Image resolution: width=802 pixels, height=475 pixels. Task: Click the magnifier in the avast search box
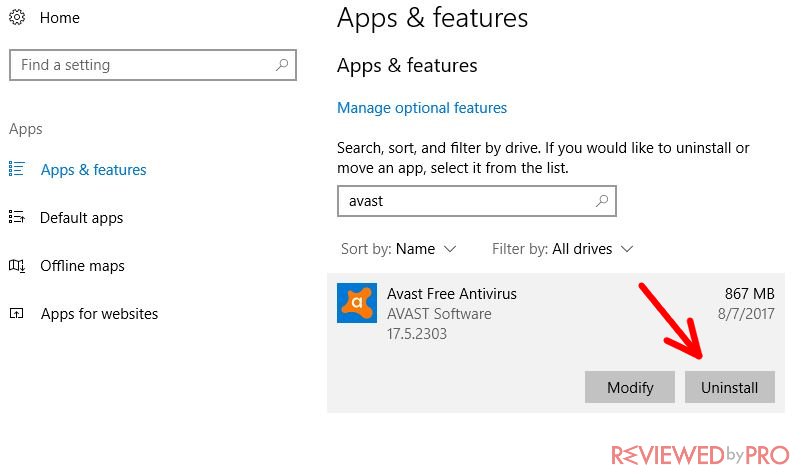(602, 201)
